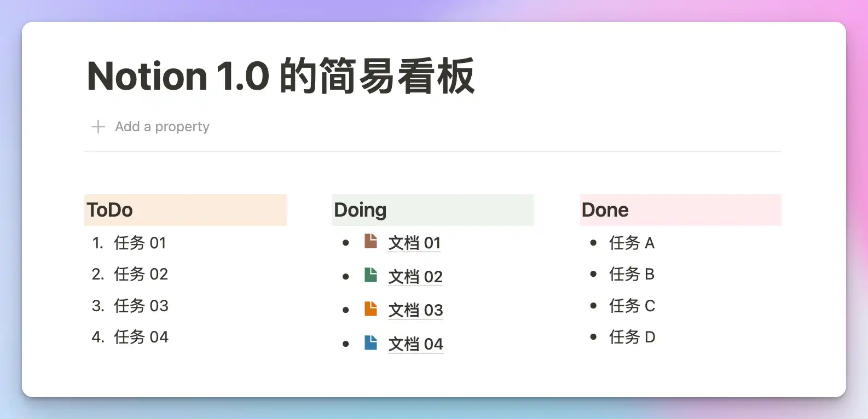Click bullet item 任务 C in Done
Image resolution: width=868 pixels, height=419 pixels.
pos(632,306)
